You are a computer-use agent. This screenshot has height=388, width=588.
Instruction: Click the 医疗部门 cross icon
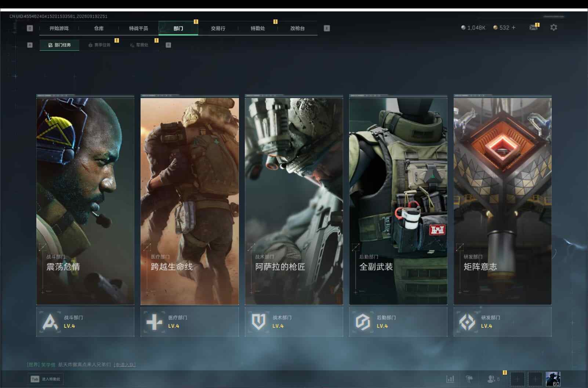click(x=154, y=322)
